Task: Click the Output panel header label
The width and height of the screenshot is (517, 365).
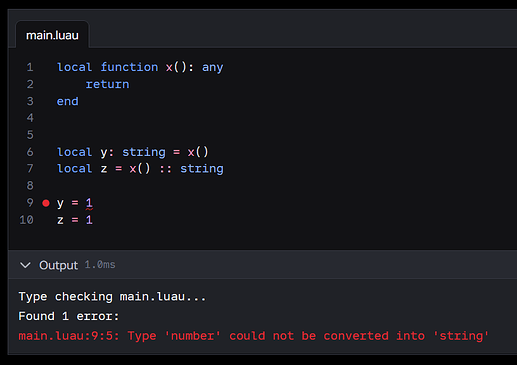Action: [x=58, y=265]
